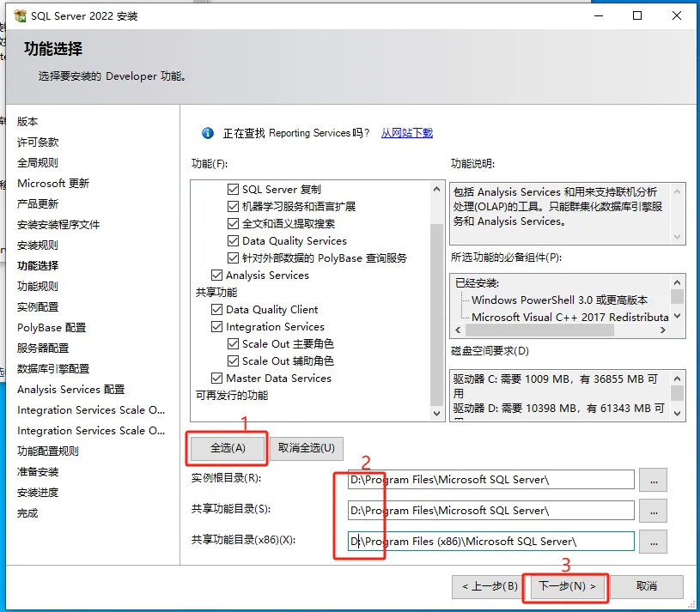The image size is (700, 612).
Task: Browse for the 实例根目录 folder
Action: click(x=654, y=480)
